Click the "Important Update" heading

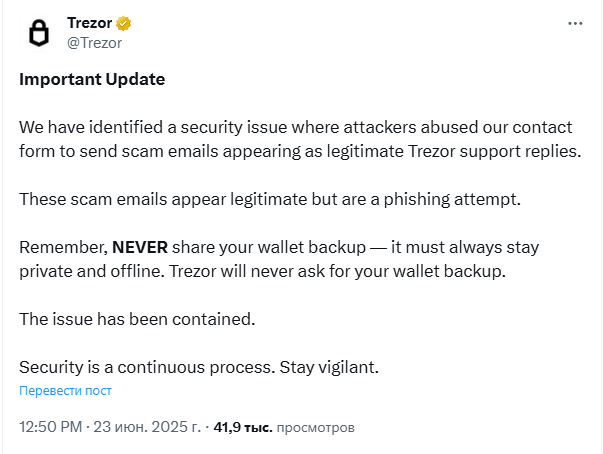click(92, 80)
